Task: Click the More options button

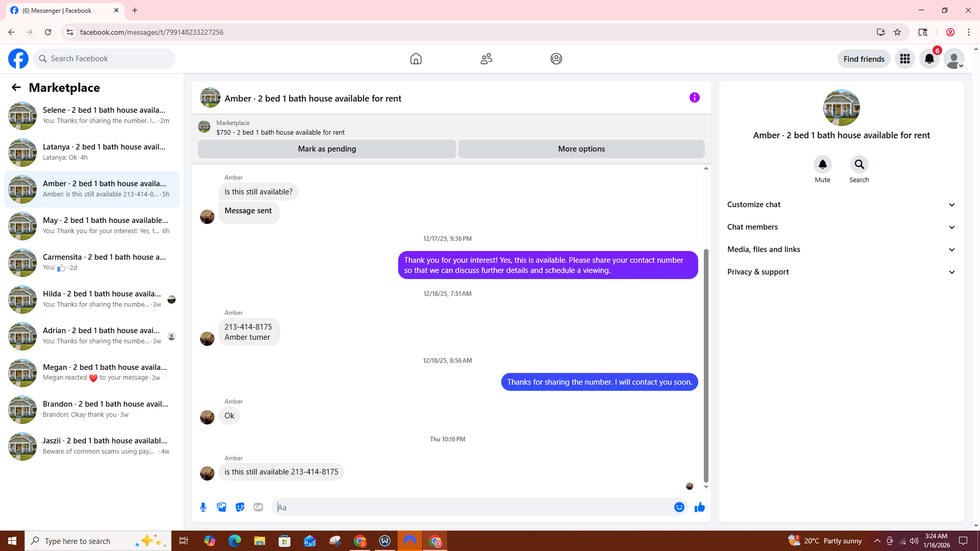Action: 581,149
